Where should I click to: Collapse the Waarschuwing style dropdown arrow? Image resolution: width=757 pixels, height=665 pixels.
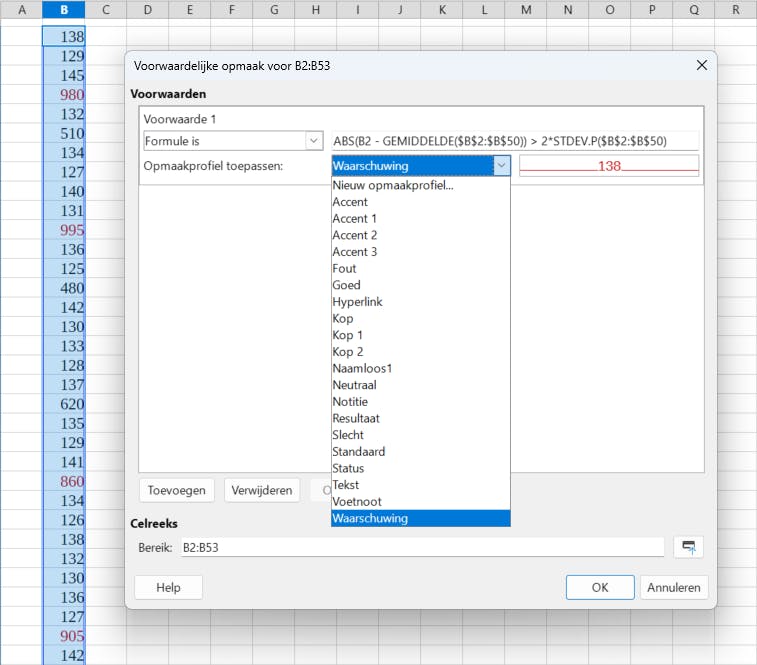tap(502, 166)
